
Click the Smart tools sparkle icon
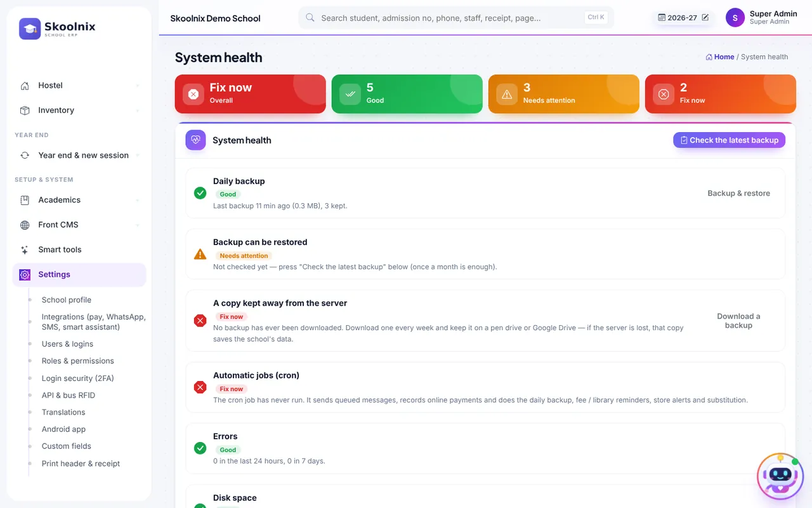click(25, 250)
